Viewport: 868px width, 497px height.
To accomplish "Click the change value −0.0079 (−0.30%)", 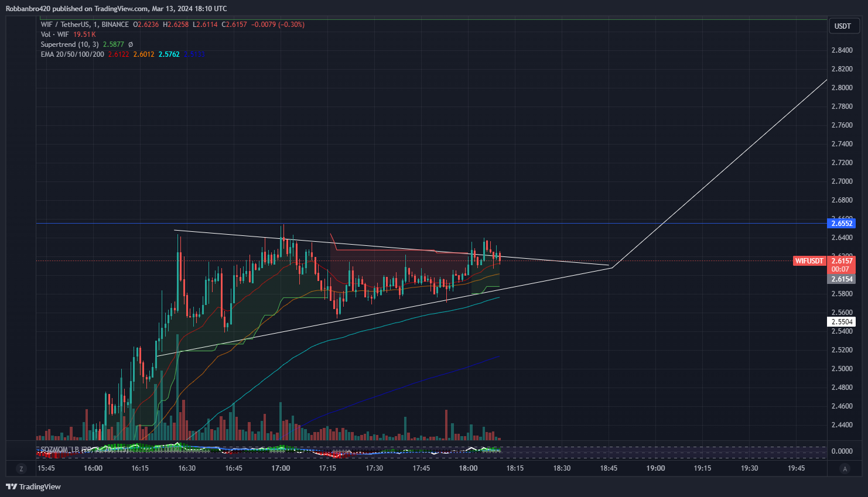I will 278,25.
